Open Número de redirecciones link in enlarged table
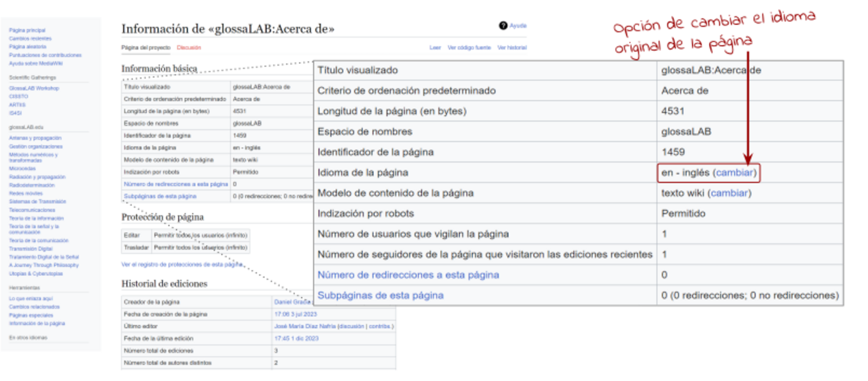868x381 pixels. pyautogui.click(x=408, y=275)
